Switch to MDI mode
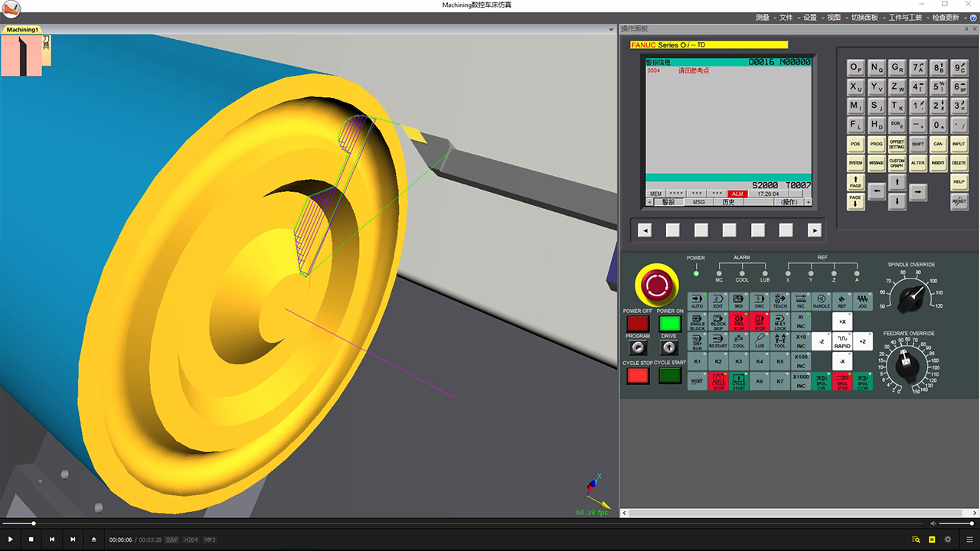 [x=739, y=301]
